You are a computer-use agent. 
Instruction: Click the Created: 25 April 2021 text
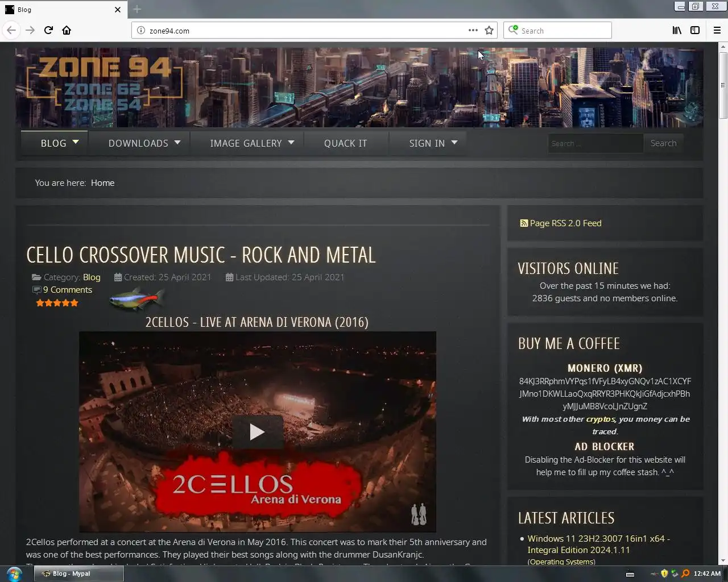pos(167,277)
